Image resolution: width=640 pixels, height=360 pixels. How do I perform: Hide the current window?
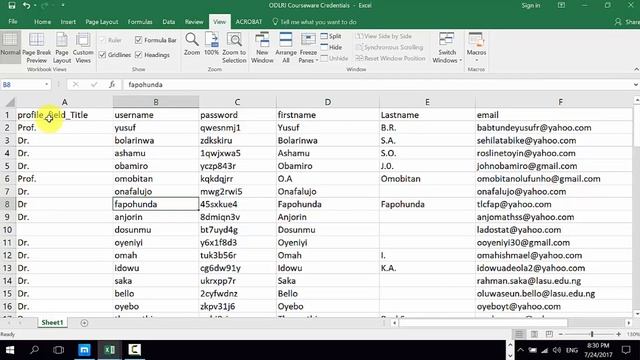[x=331, y=47]
